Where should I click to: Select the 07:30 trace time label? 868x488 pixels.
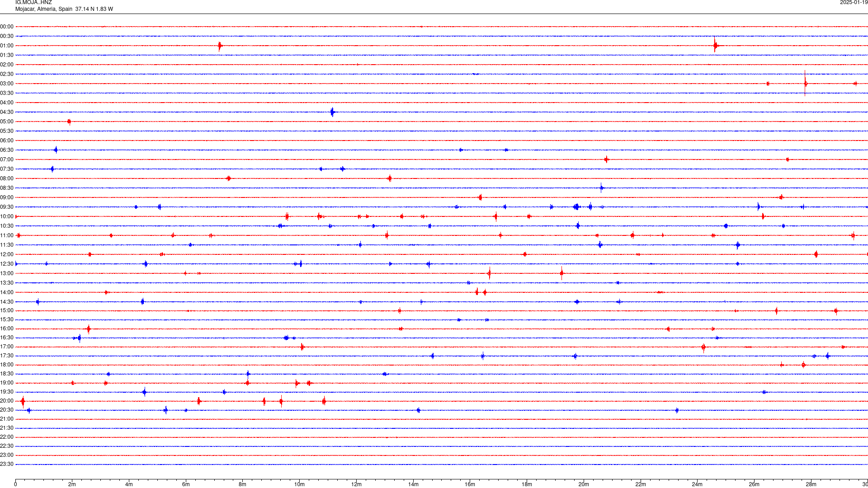click(7, 169)
